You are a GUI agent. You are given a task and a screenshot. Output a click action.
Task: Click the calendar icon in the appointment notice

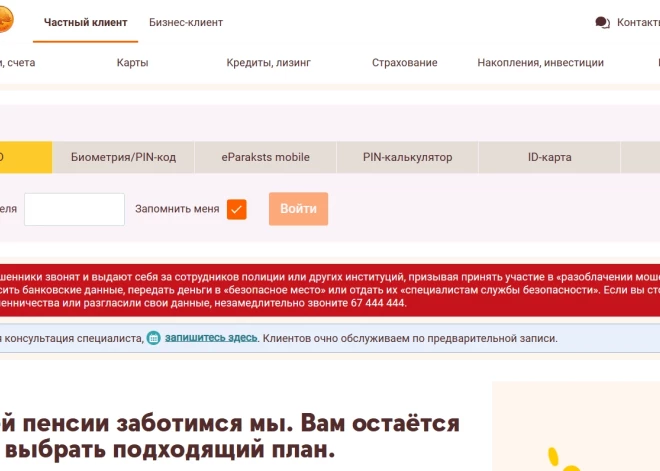[153, 339]
